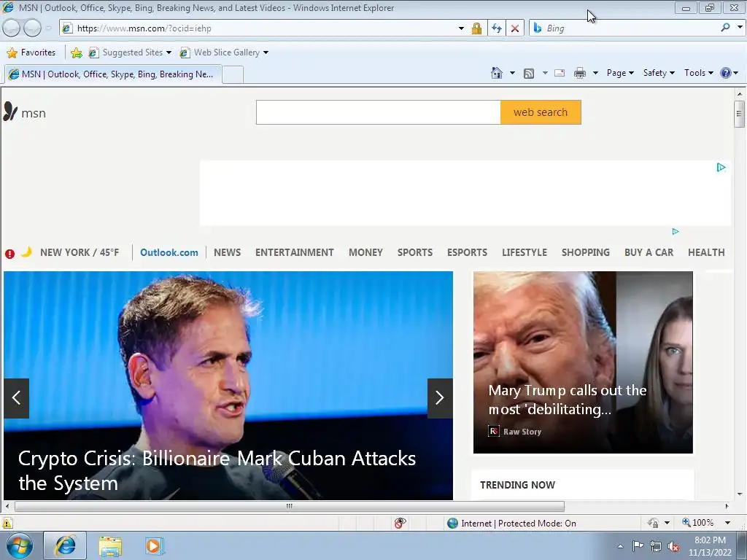Click the forward navigation button
Viewport: 747px width, 560px height.
click(x=32, y=28)
